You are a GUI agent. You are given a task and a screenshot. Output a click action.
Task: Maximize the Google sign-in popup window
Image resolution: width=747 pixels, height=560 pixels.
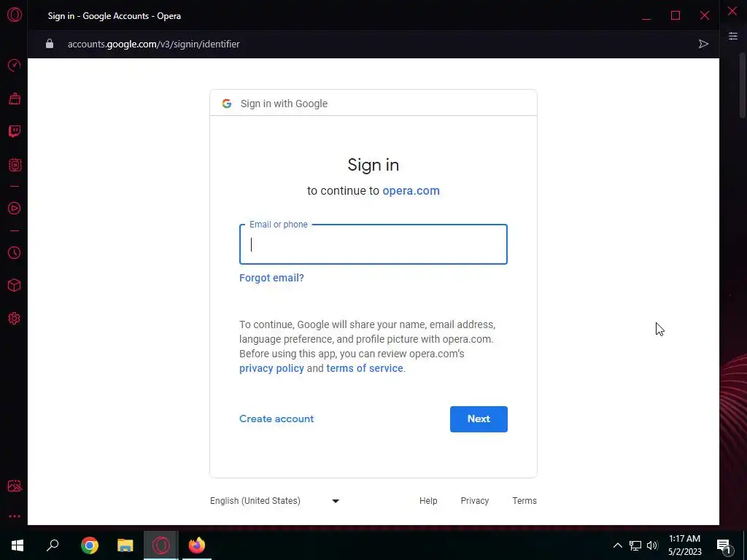pos(675,16)
